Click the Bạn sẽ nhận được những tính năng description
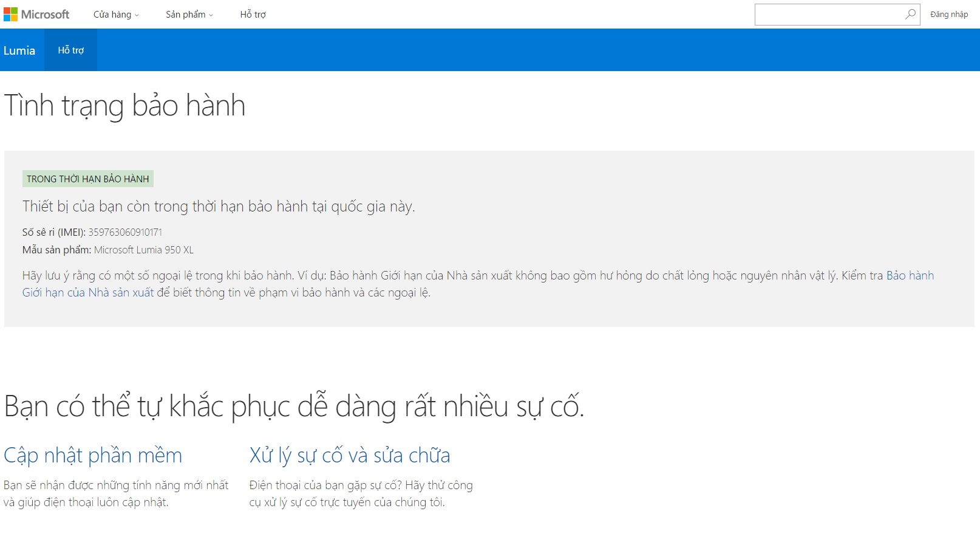This screenshot has height=559, width=980. tap(116, 493)
